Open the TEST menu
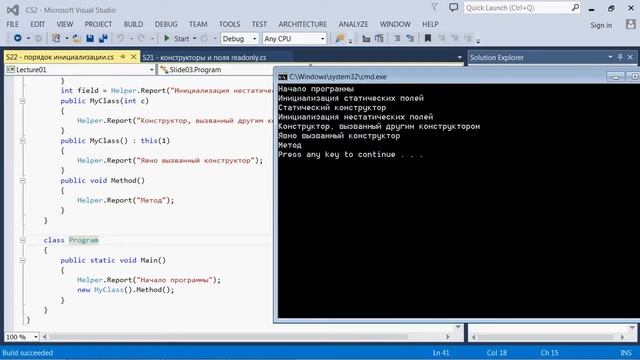The height and width of the screenshot is (360, 640). (259, 24)
